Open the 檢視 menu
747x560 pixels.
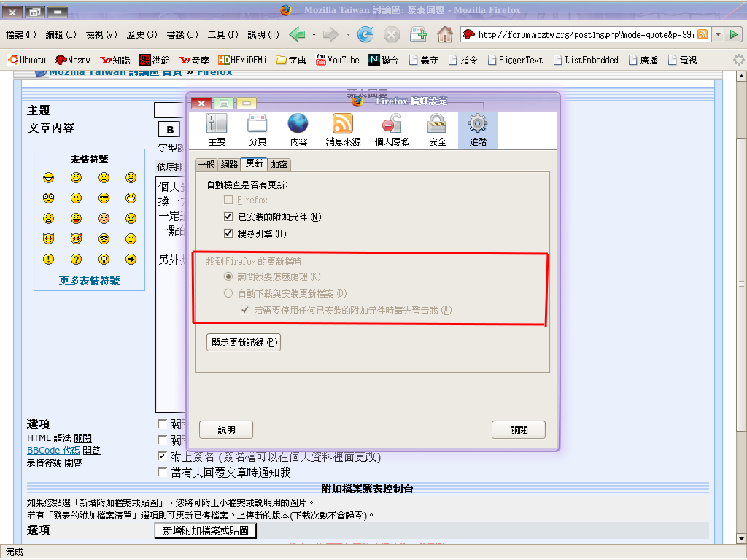(101, 35)
